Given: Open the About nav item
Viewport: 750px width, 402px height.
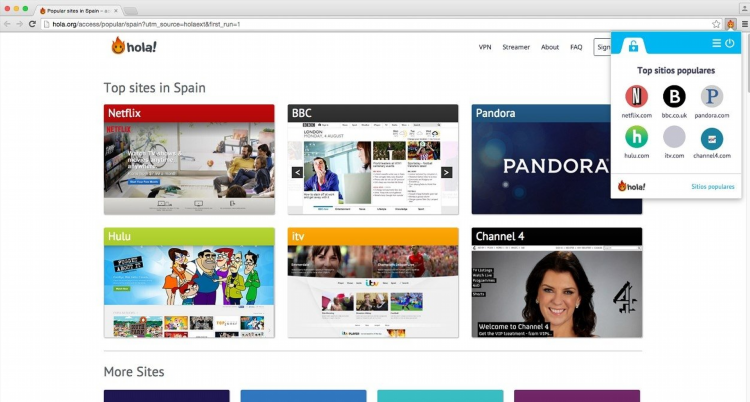Looking at the screenshot, I should [550, 47].
